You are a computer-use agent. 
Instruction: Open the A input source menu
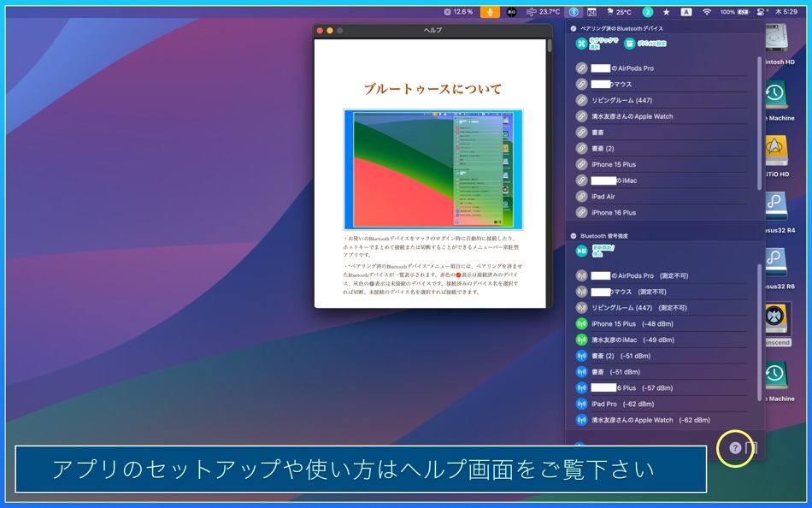pos(686,12)
